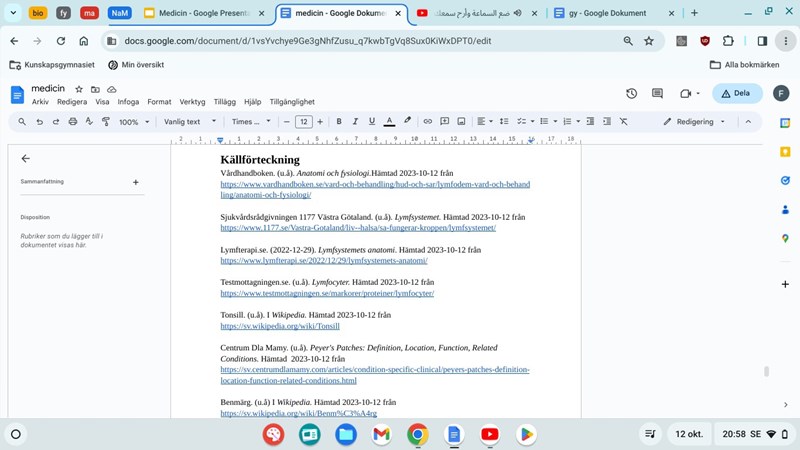Open version history clock icon
This screenshot has height=450, width=800.
(x=632, y=93)
